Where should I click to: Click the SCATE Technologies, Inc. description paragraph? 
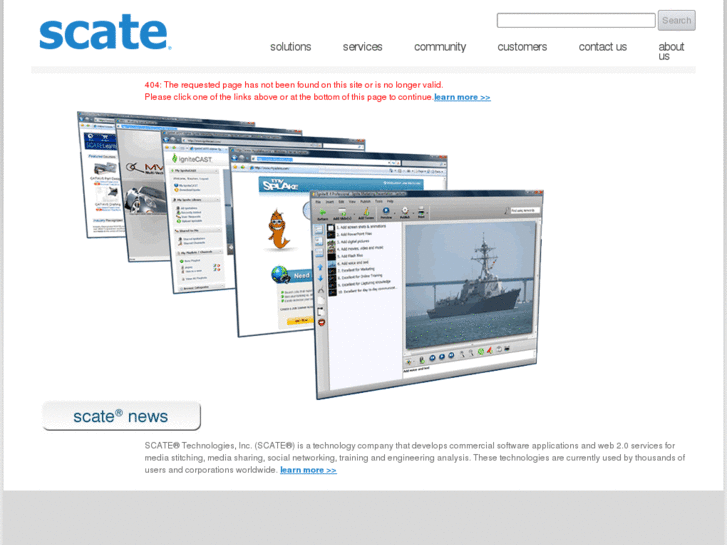click(x=415, y=458)
